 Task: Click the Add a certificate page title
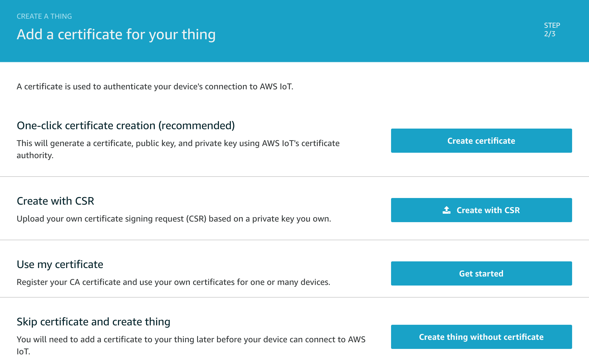point(116,34)
